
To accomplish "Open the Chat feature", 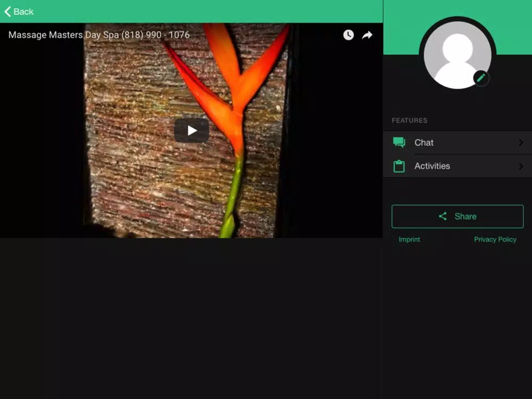I will click(x=458, y=143).
